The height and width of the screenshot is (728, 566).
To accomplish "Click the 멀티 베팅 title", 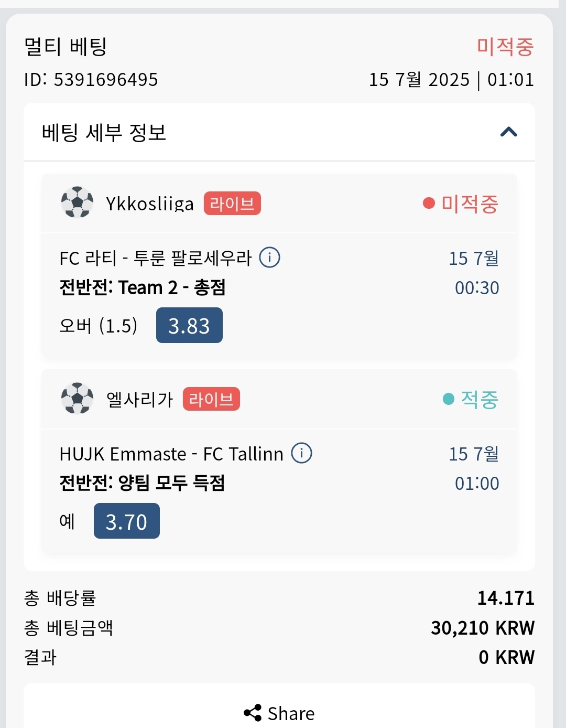I will click(66, 46).
